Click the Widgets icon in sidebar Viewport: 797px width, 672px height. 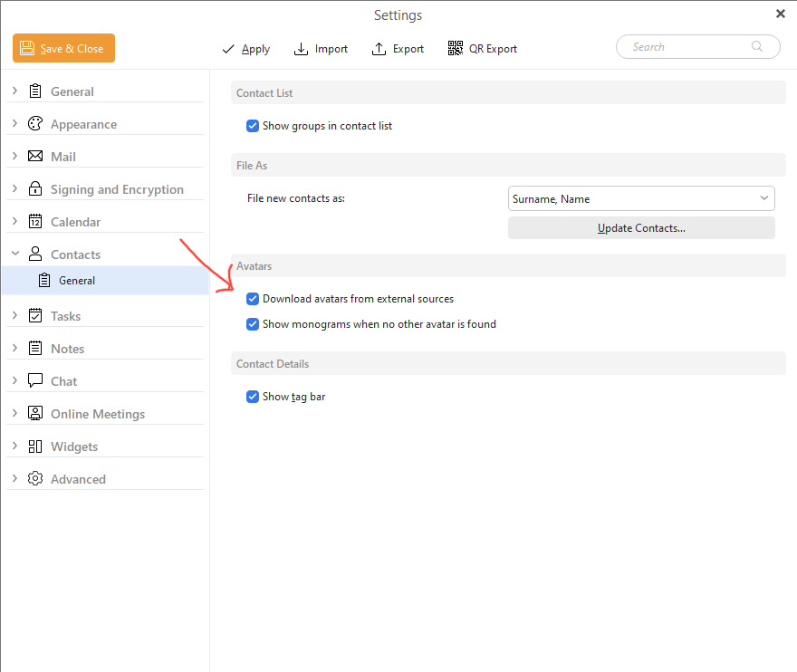pos(35,446)
